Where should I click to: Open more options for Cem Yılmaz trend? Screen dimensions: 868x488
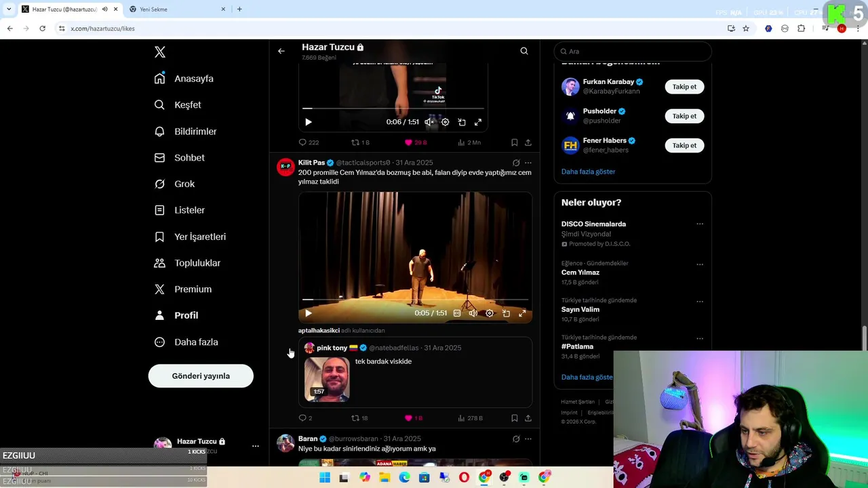[700, 264]
